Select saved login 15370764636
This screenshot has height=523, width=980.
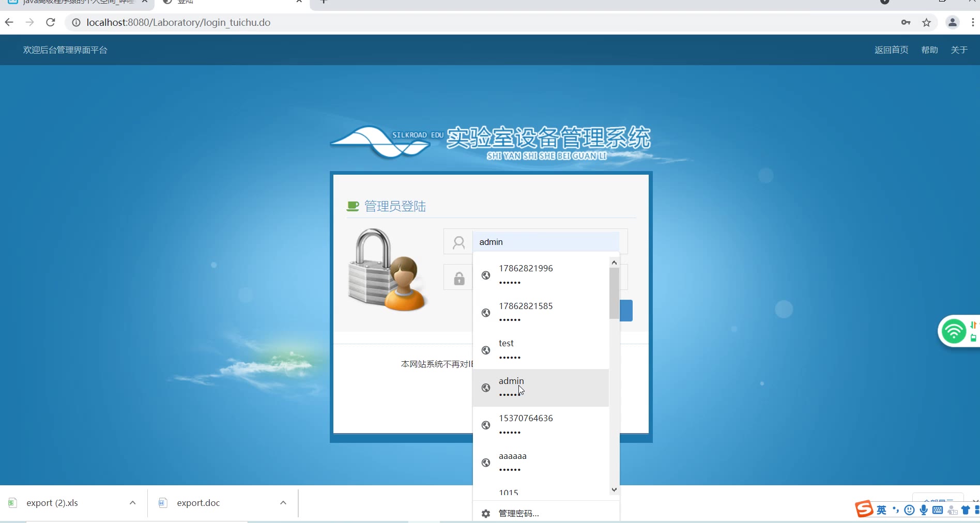pos(541,425)
